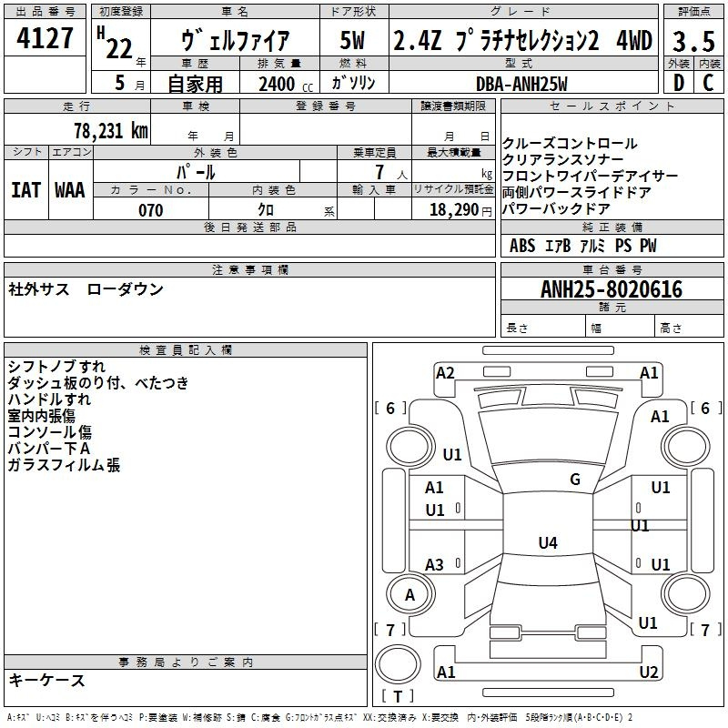
Task: Click recycle deposit 18,290円
Action: tap(460, 210)
